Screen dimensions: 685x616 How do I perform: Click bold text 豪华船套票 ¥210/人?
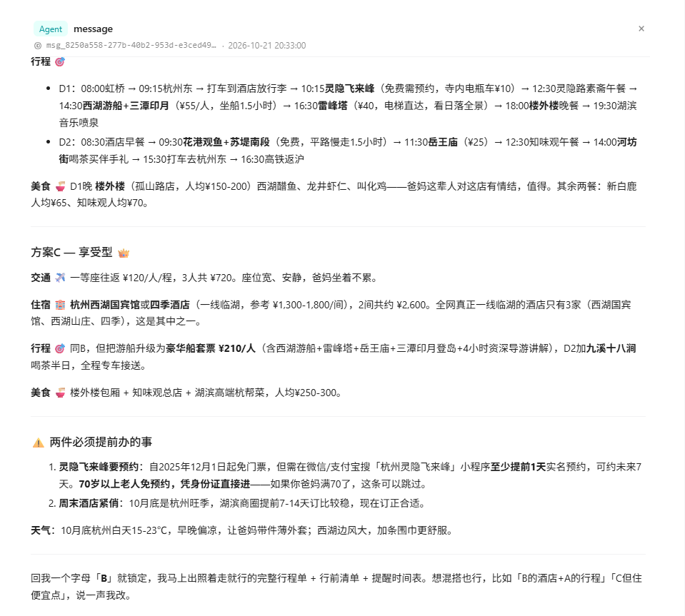(211, 348)
